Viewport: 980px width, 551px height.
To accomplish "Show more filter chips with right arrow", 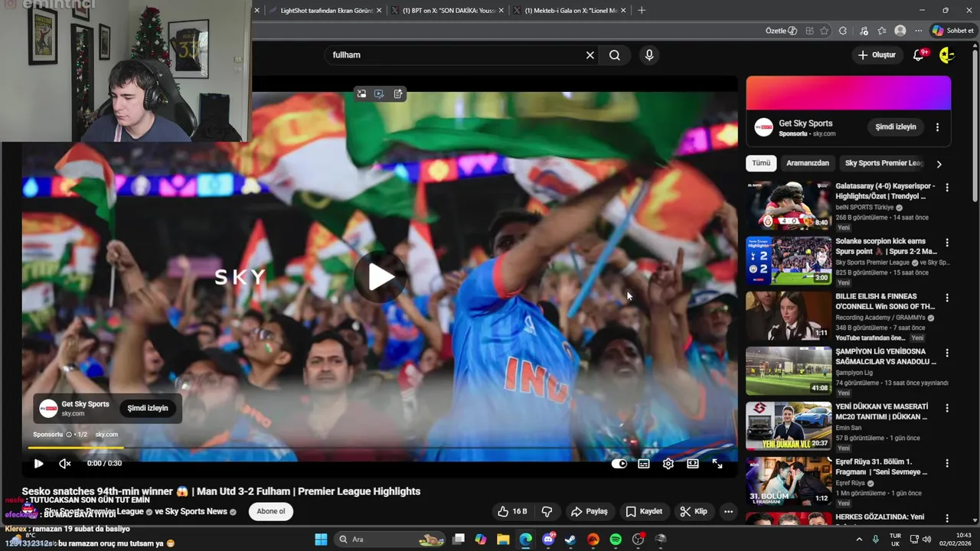I will [x=939, y=164].
